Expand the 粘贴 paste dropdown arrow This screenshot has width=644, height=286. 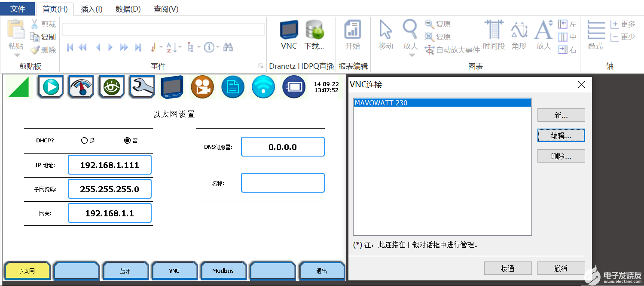[17, 55]
